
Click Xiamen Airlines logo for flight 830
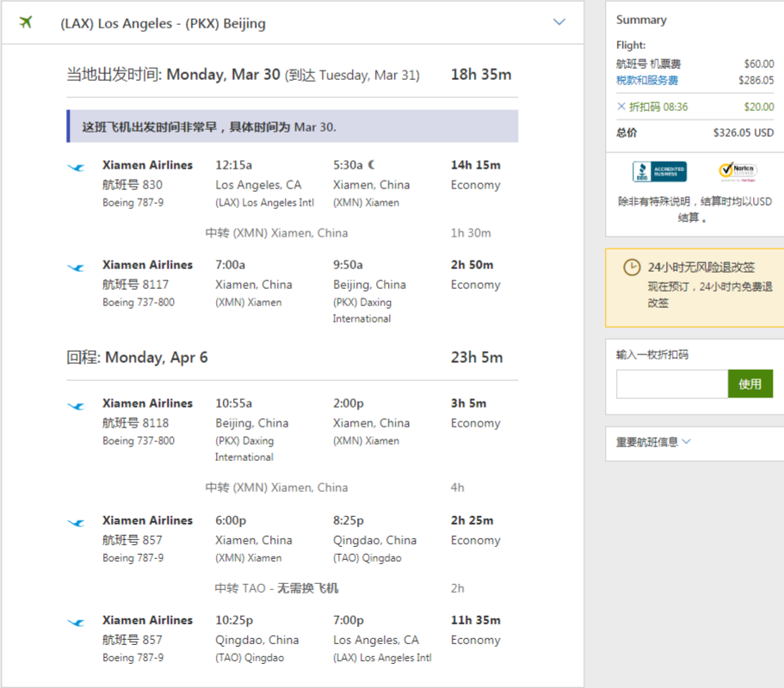tap(76, 168)
